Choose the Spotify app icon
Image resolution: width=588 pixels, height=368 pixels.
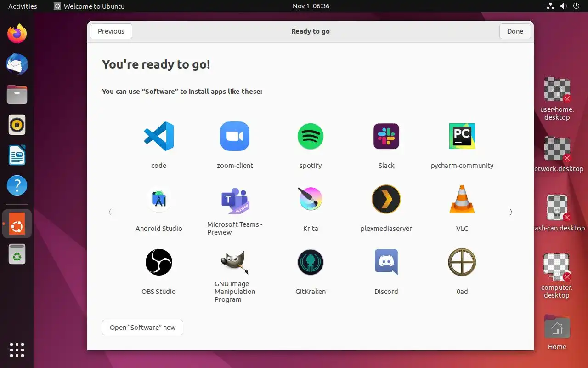311,136
